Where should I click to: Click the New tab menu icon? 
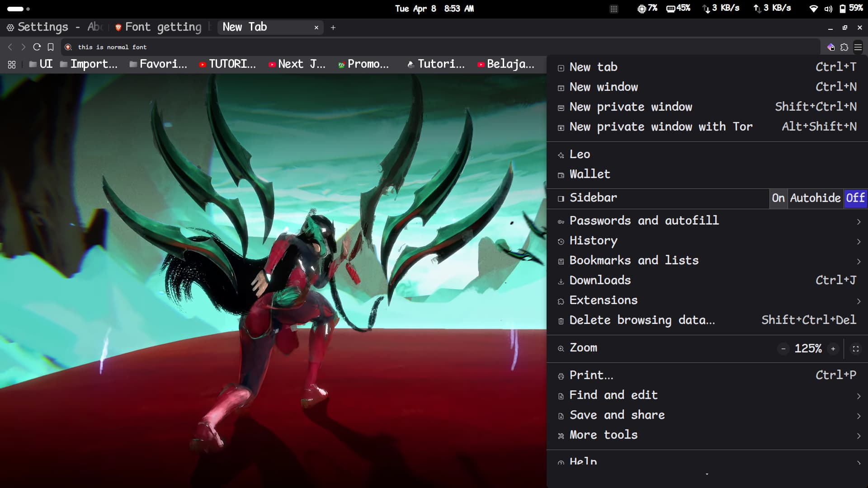tap(561, 68)
